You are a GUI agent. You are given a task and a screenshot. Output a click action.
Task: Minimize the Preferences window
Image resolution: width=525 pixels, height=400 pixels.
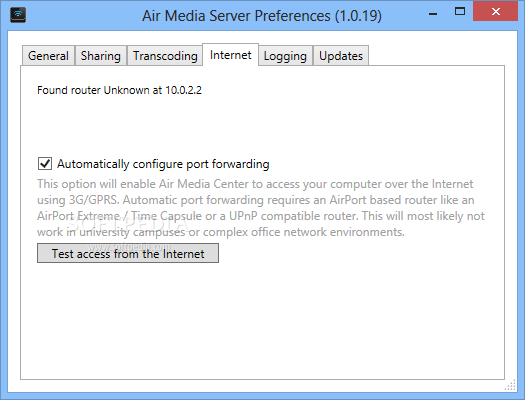coord(433,14)
